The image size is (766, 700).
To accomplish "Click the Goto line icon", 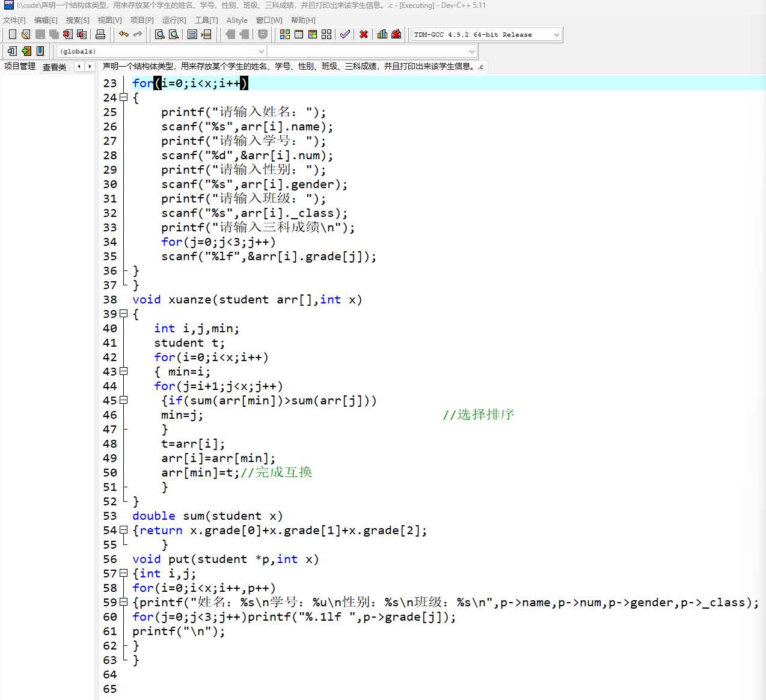I will [206, 34].
